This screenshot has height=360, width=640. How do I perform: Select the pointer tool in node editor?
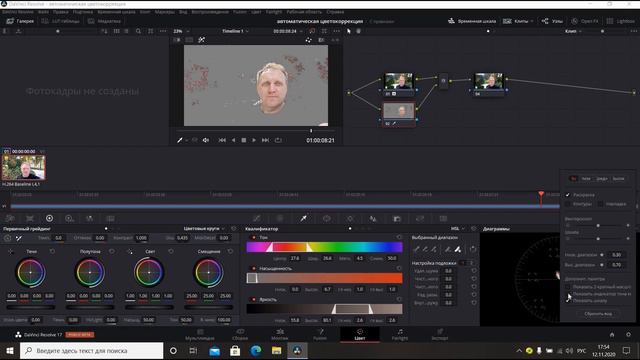[x=349, y=31]
